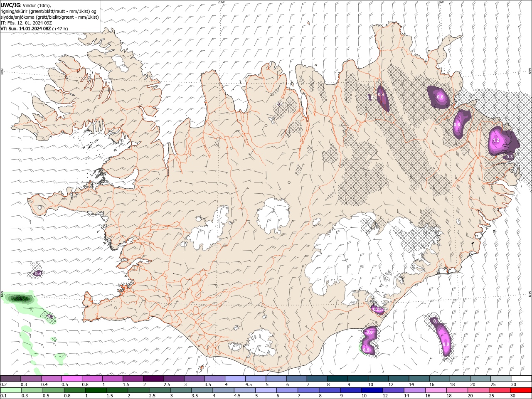The width and height of the screenshot is (532, 399).
Task: Click the '15W' longitude label at the top
Action: pyautogui.click(x=440, y=2)
